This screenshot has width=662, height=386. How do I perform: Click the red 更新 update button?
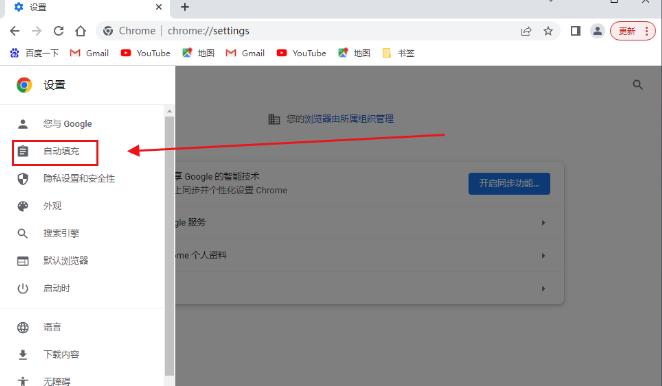click(632, 31)
